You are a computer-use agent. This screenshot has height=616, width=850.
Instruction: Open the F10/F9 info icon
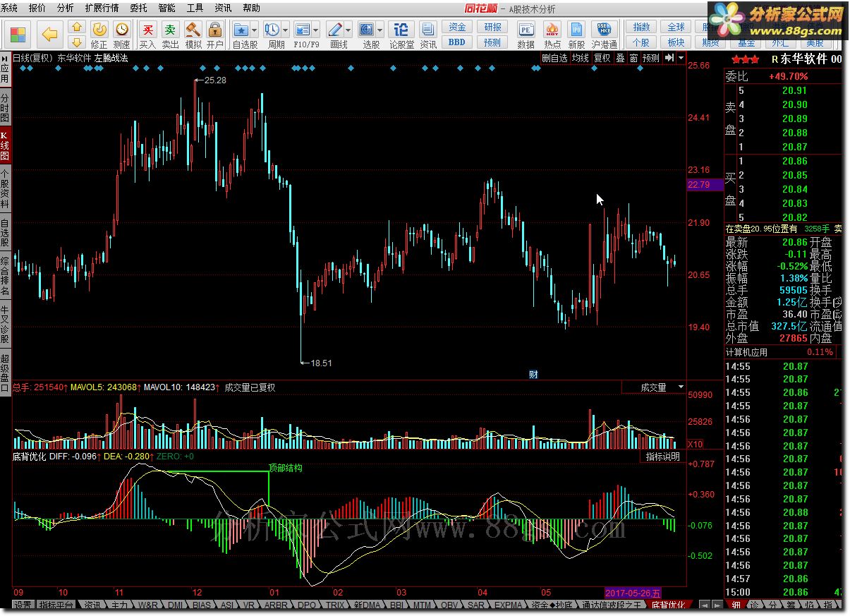tap(303, 35)
